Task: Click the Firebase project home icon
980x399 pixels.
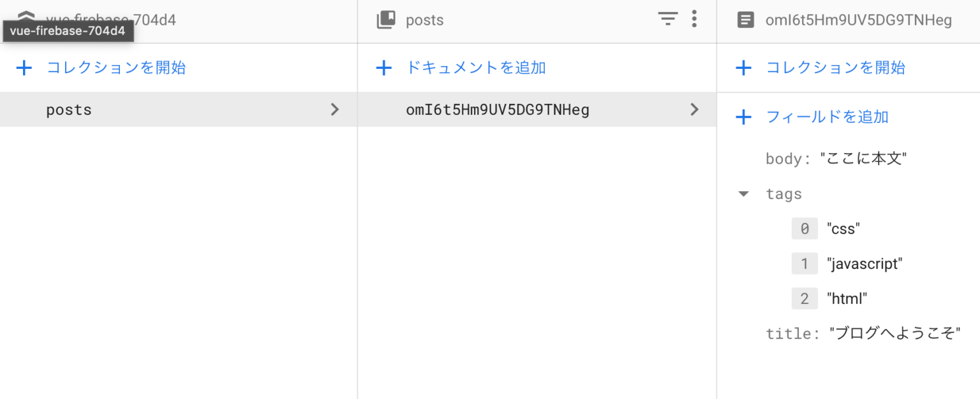Action: 26,13
